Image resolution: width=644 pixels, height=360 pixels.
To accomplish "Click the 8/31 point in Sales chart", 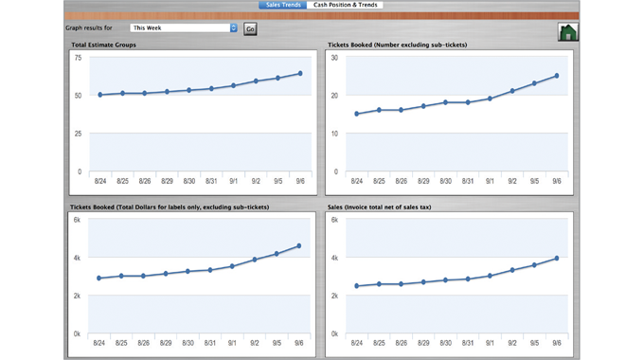I will [468, 279].
